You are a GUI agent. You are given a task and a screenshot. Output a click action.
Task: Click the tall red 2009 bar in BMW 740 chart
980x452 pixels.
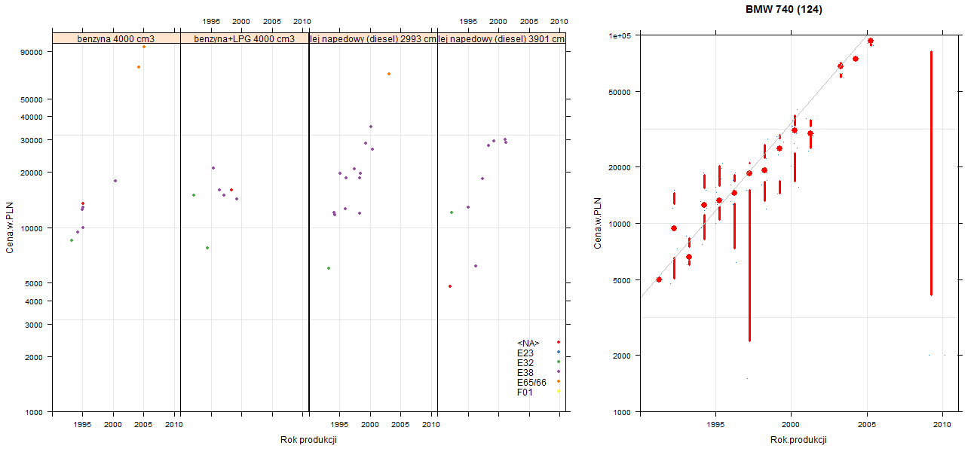[932, 173]
